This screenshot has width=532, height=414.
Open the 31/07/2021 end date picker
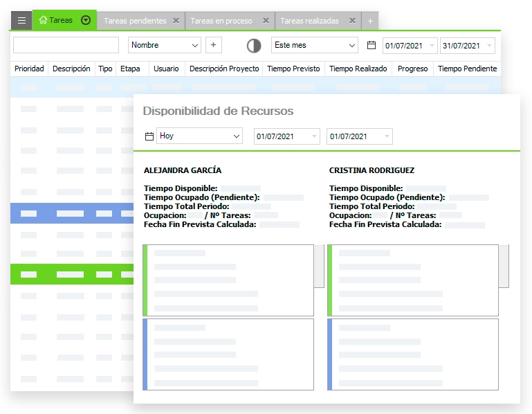(x=490, y=46)
